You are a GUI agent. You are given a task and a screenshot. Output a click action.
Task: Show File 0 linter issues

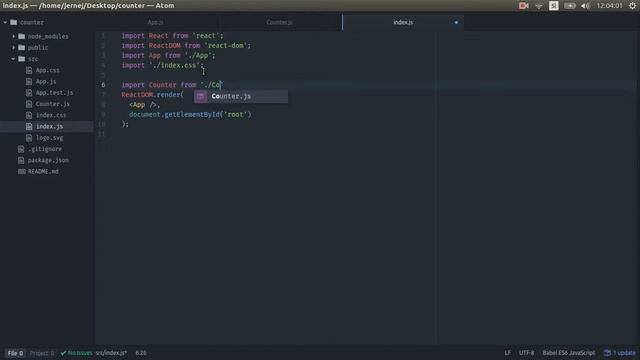tap(16, 353)
